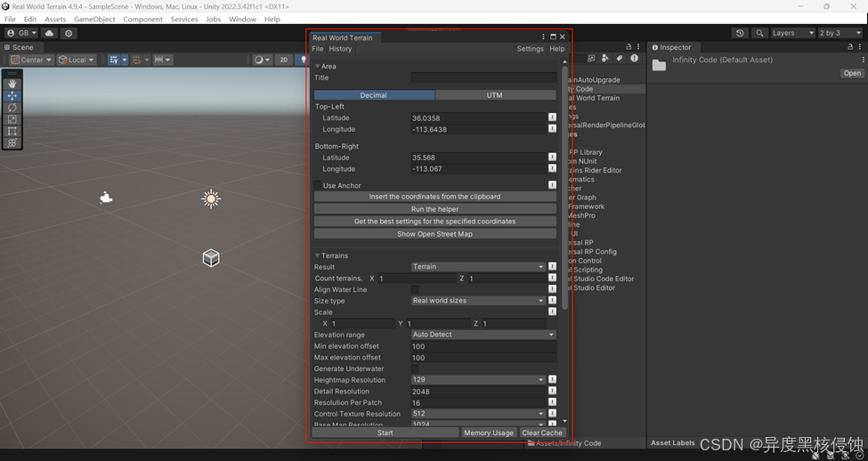Open the 2 by 3 layout dropdown

click(840, 33)
